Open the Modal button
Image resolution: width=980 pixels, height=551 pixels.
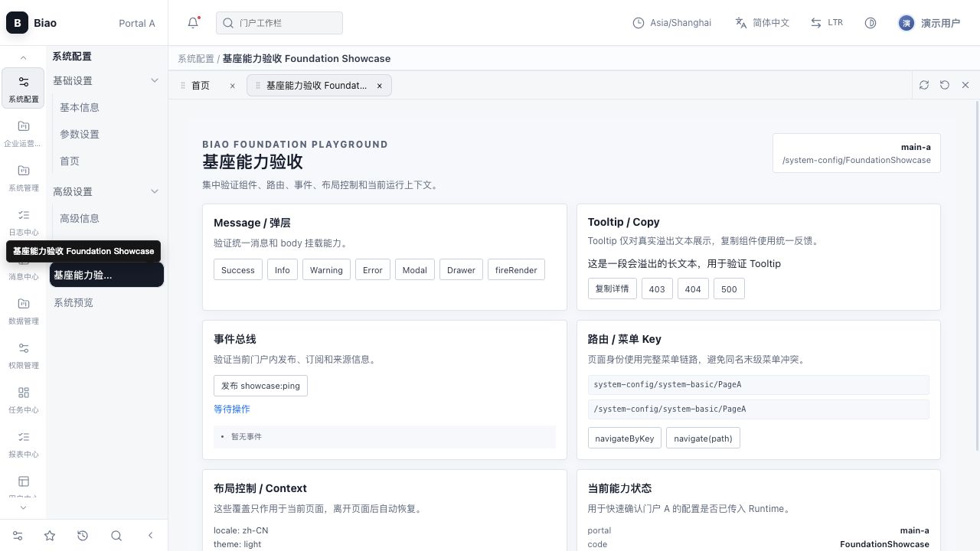tap(415, 270)
